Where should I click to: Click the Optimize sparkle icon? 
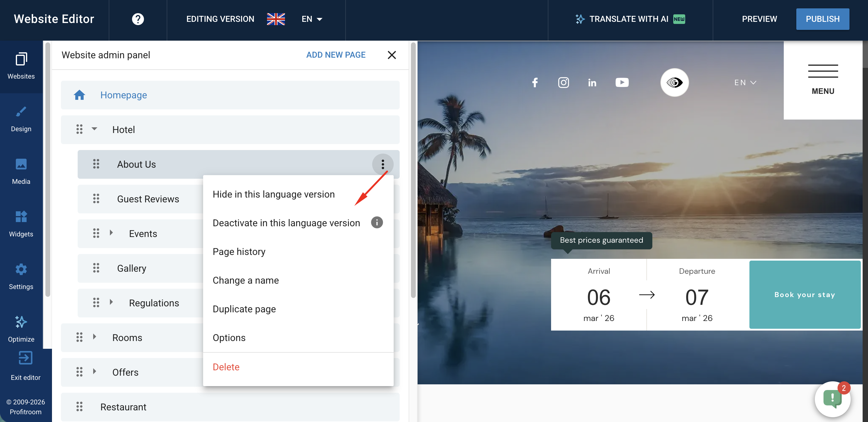point(21,322)
